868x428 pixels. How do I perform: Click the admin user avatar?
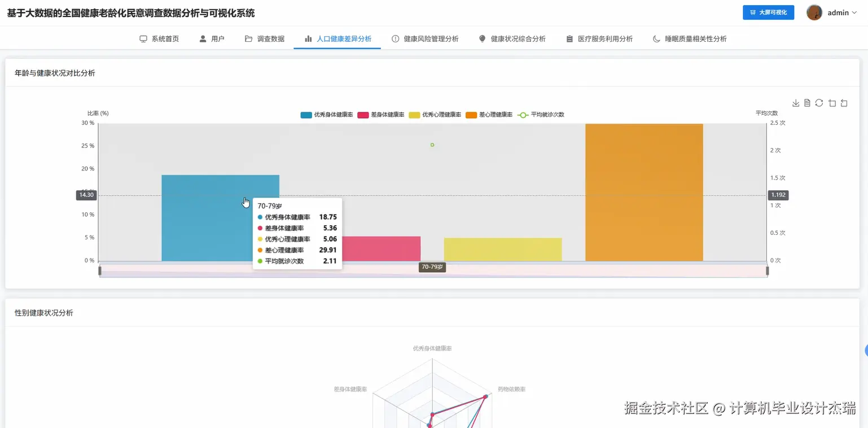click(x=814, y=12)
